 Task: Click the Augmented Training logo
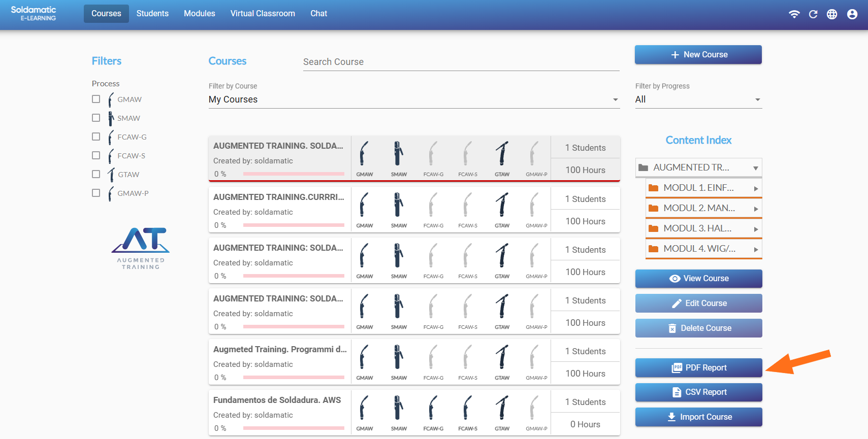coord(141,248)
